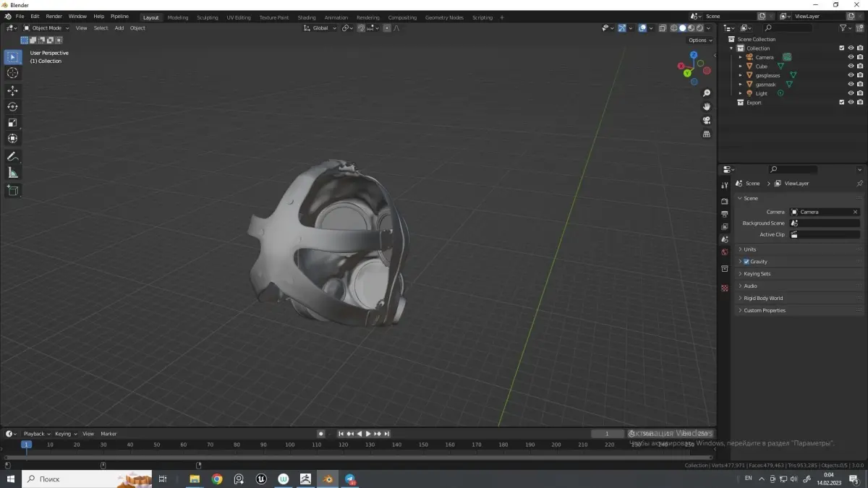868x488 pixels.
Task: Exclude Collection from view layer checkbox
Action: coord(842,48)
